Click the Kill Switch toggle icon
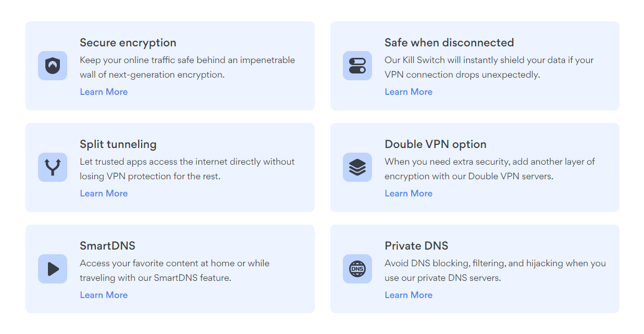The width and height of the screenshot is (644, 334). [357, 66]
